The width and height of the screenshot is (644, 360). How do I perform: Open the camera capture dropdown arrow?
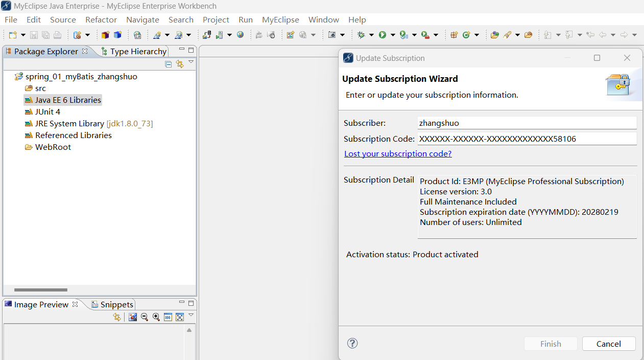coord(342,35)
